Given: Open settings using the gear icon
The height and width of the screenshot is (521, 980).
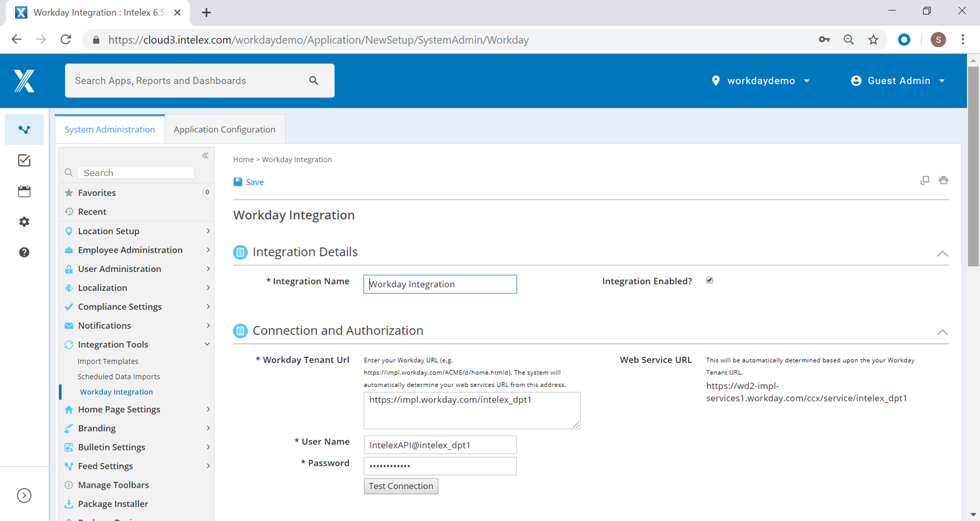Looking at the screenshot, I should tap(24, 222).
